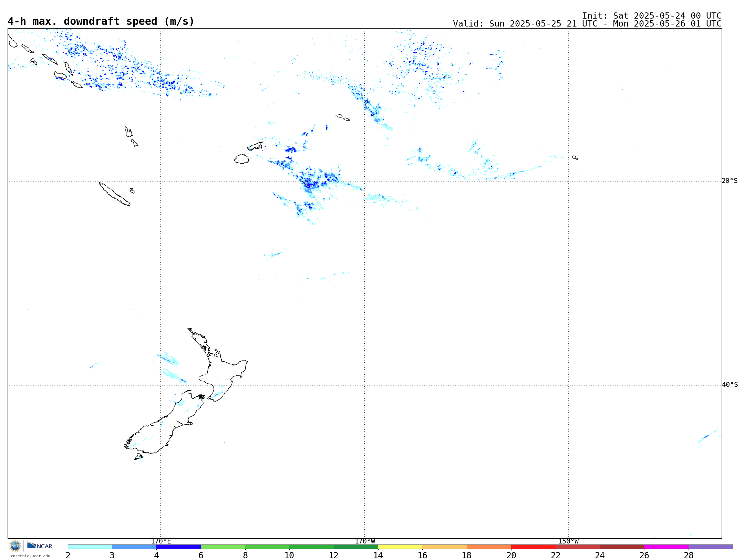Click the 20°S latitude label

[x=730, y=181]
